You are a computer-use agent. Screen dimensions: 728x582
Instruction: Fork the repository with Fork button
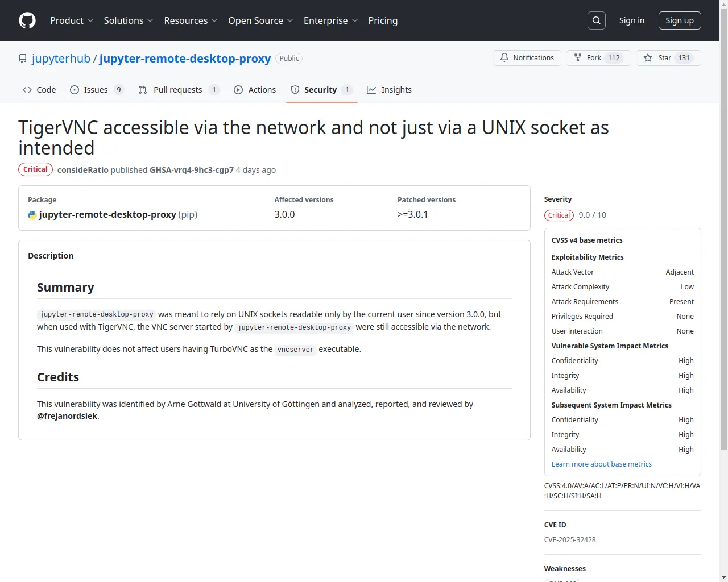[x=598, y=58]
